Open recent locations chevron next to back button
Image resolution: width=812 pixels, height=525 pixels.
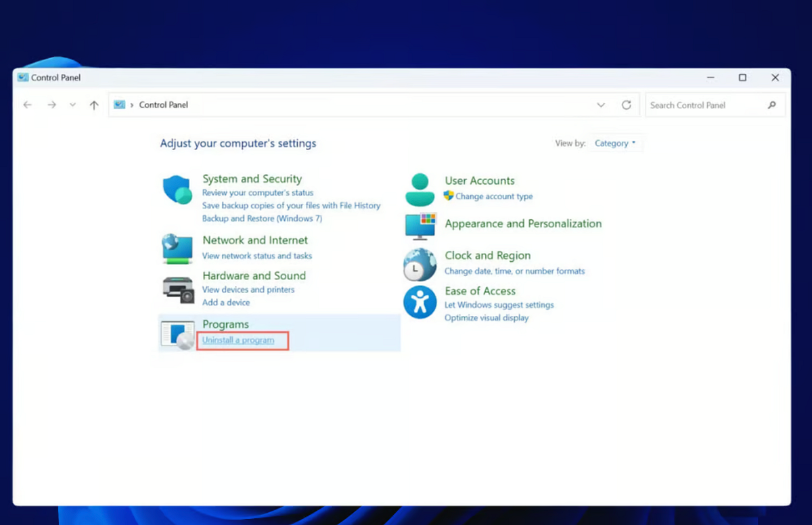(x=72, y=105)
